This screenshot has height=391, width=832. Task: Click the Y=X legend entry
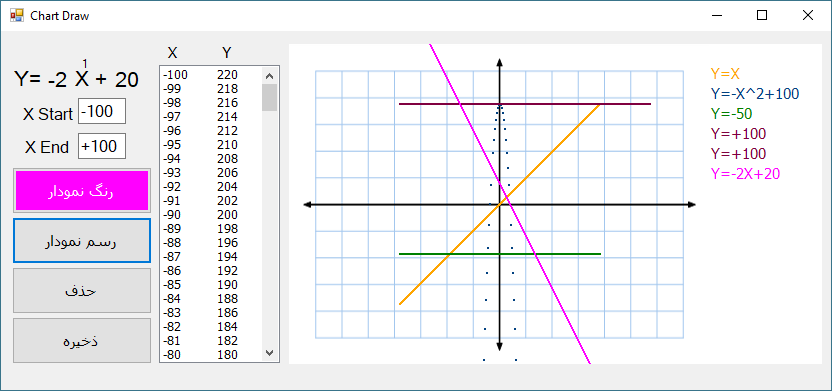(725, 74)
